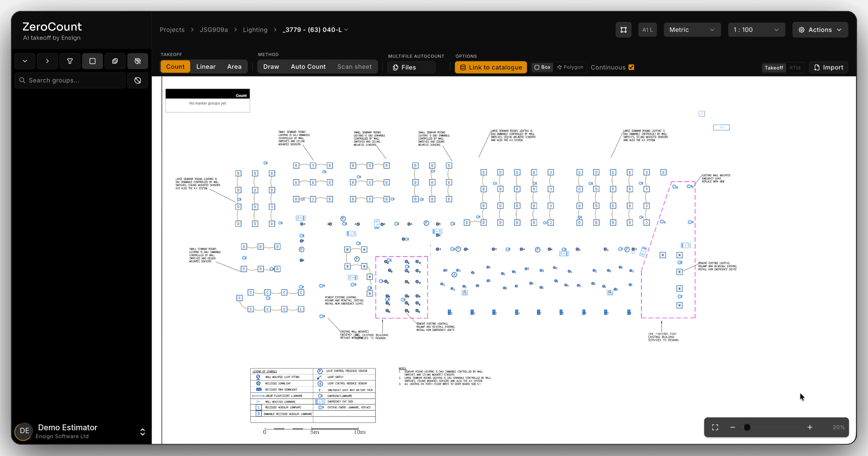This screenshot has width=868, height=456.
Task: Select the Box selection option
Action: 542,67
